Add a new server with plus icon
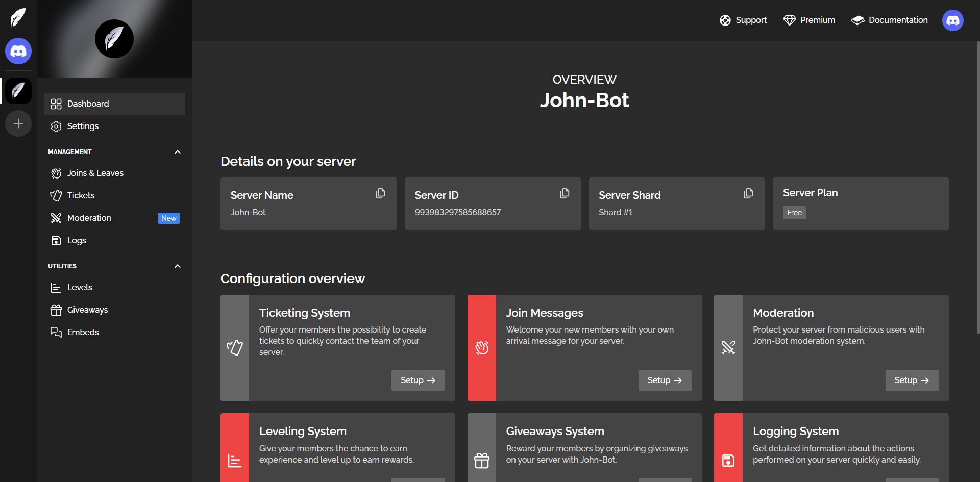The image size is (980, 482). (18, 123)
